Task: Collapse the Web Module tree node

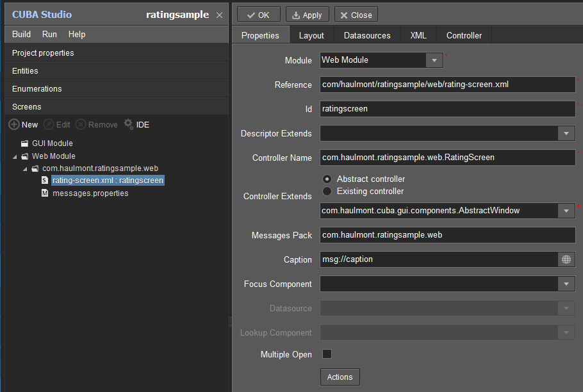Action: [15, 156]
